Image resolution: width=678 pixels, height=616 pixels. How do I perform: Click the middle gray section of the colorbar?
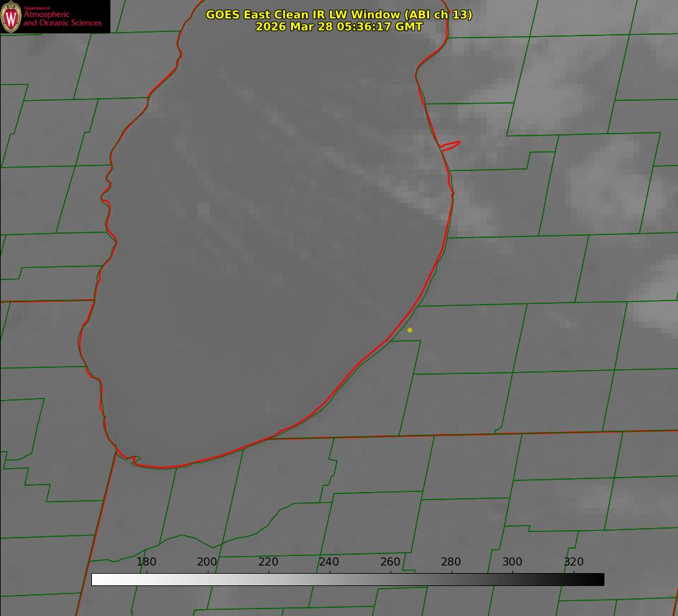348,579
